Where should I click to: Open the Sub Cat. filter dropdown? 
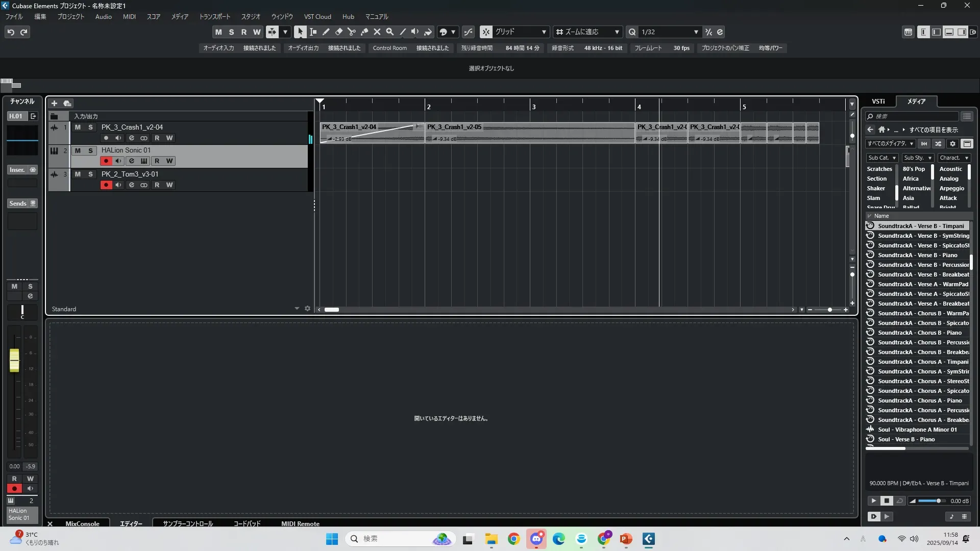(882, 158)
